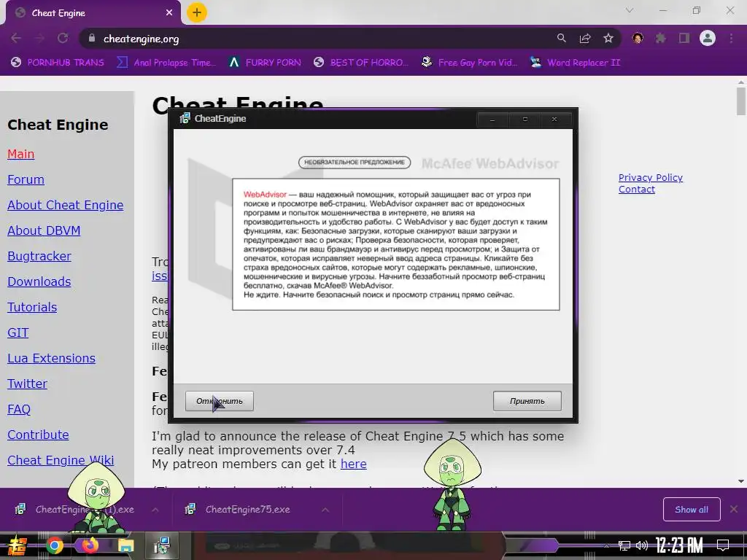
Task: Open the tab search chevron in title bar
Action: coord(630,10)
